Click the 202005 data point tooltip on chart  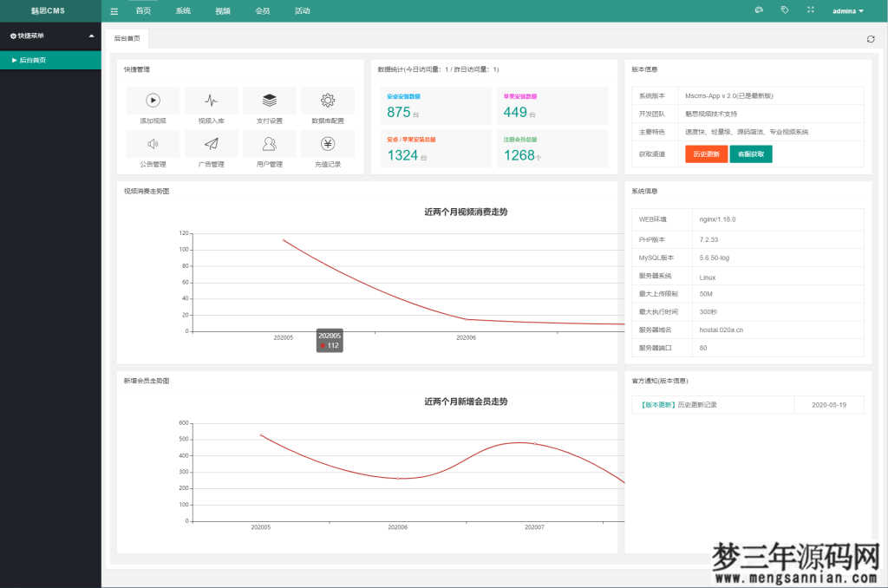[330, 342]
